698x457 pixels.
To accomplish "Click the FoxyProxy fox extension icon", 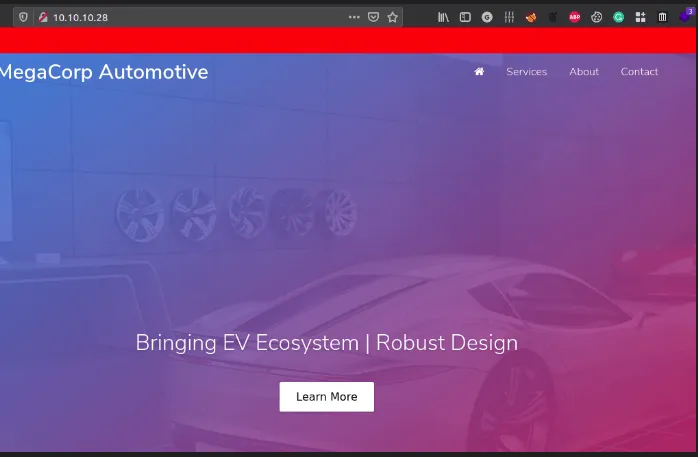I will 531,17.
